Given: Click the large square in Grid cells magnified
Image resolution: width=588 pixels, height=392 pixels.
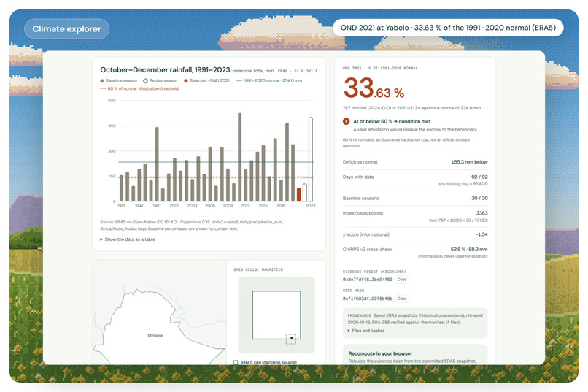Looking at the screenshot, I should point(276,315).
